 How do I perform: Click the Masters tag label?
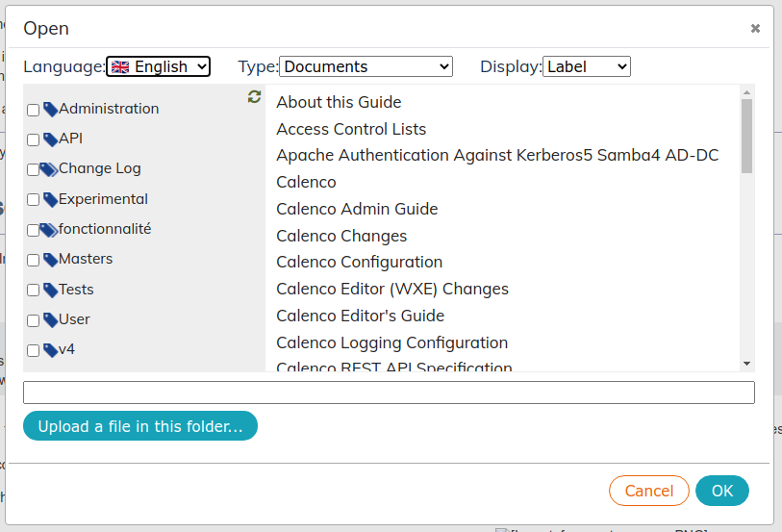(x=86, y=259)
